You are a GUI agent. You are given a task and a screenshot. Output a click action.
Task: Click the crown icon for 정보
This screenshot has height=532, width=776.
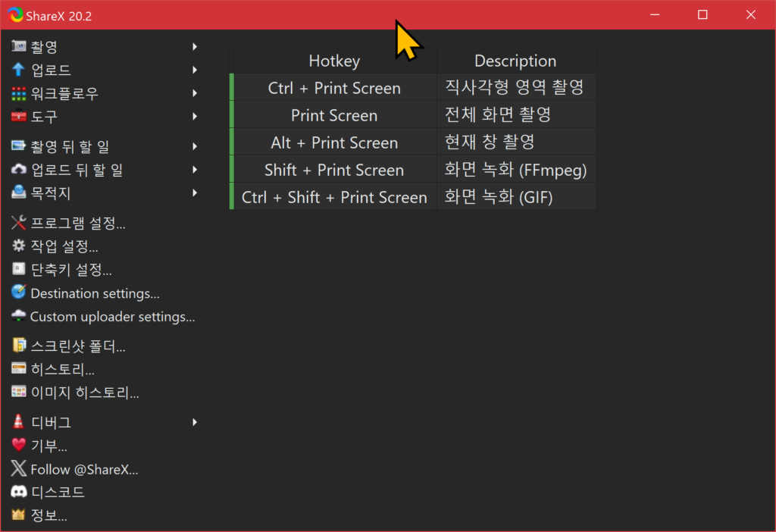pyautogui.click(x=19, y=515)
